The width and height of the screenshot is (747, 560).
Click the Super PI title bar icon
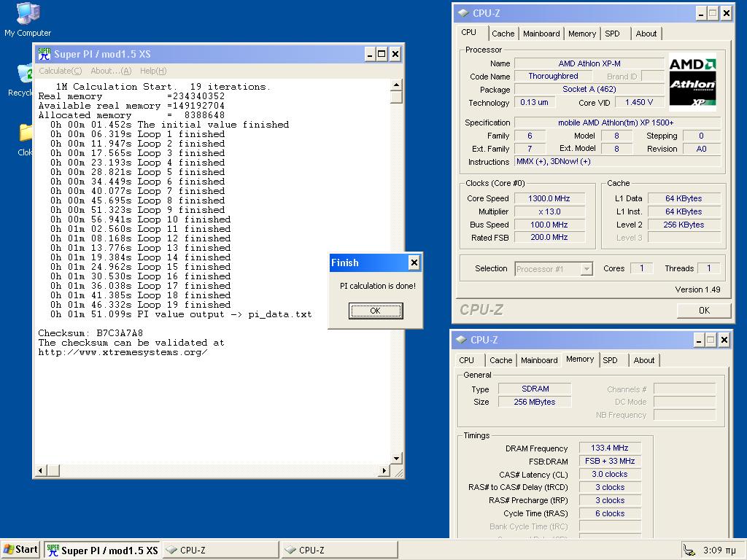[44, 54]
